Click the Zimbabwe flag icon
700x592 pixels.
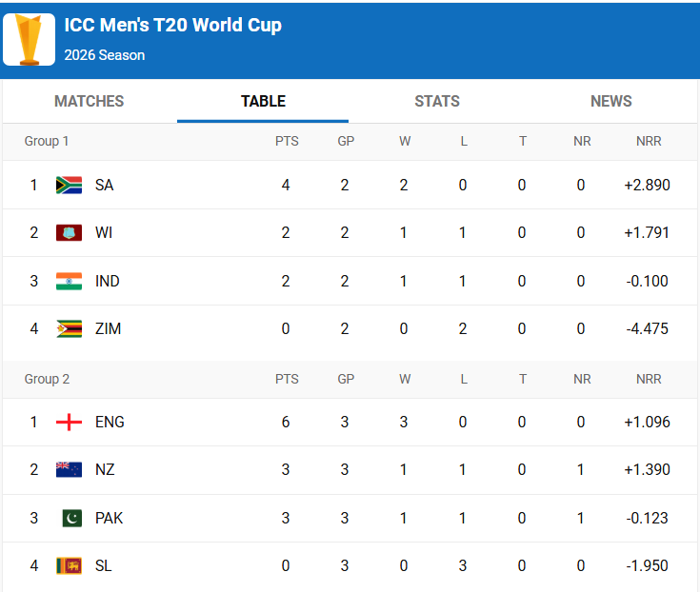69,328
